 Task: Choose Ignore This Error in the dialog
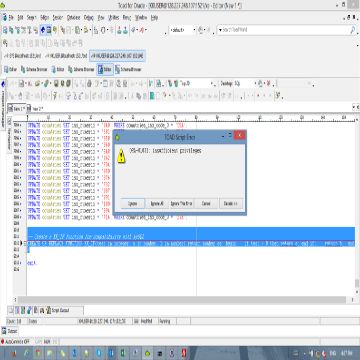click(181, 203)
